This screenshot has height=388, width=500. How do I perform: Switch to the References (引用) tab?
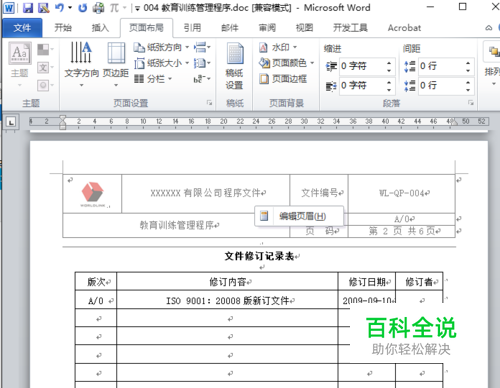tap(192, 28)
